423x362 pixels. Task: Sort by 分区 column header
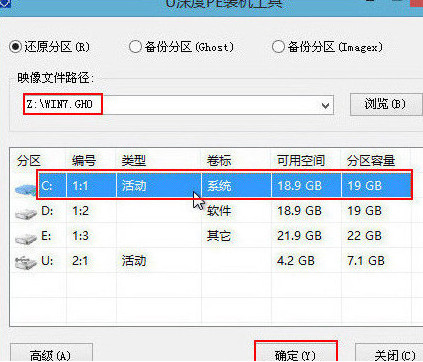[29, 161]
